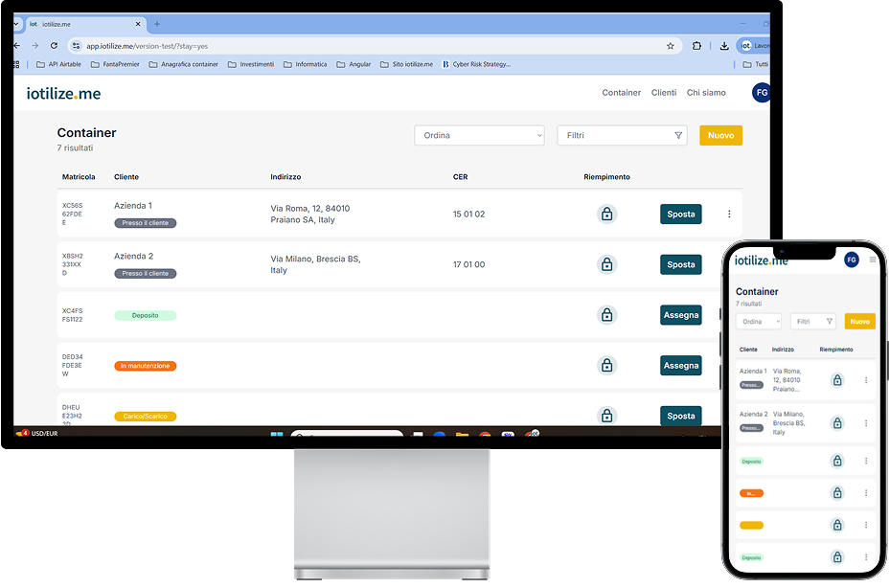Tap the lock icon in phone Azienda 1 row

(837, 380)
